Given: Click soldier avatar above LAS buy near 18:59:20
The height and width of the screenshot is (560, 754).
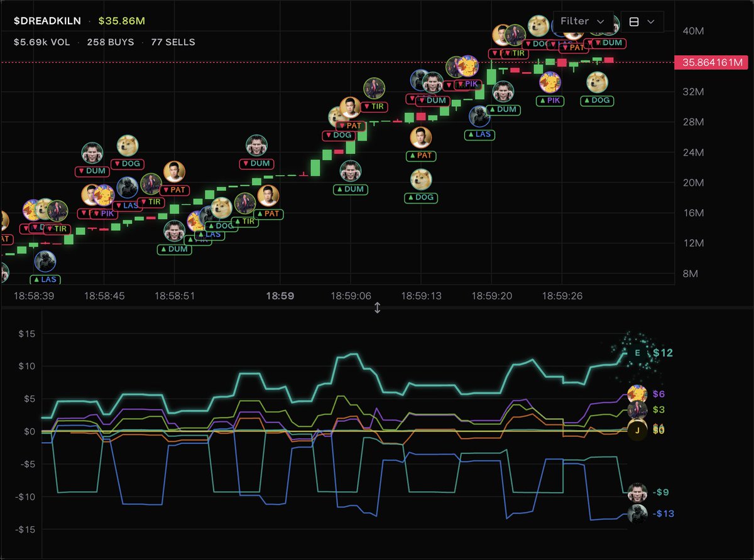Looking at the screenshot, I should coord(480,117).
